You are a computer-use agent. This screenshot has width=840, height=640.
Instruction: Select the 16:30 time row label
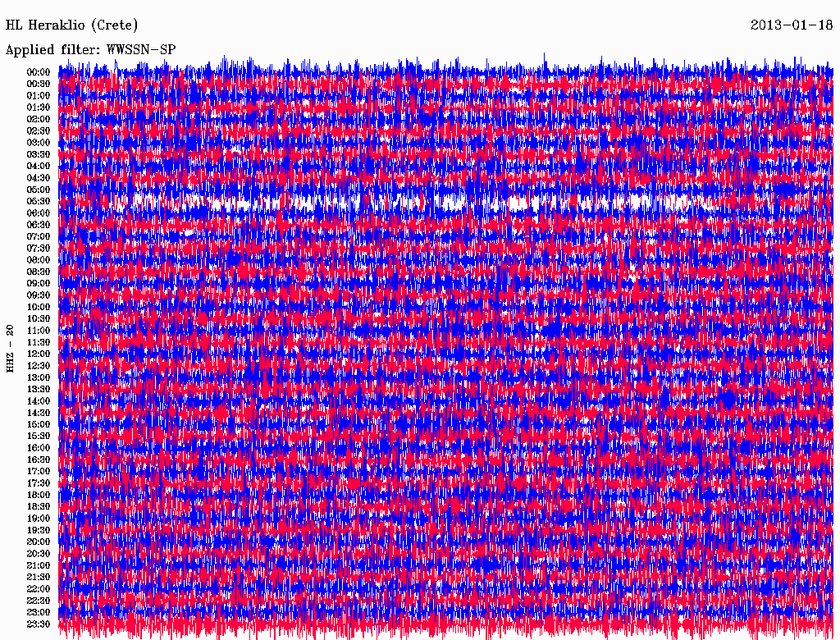39,460
